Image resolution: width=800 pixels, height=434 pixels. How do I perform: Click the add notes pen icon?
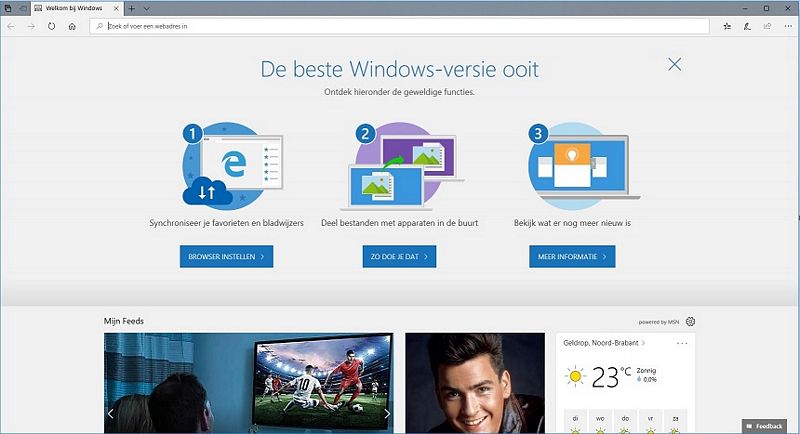click(747, 26)
